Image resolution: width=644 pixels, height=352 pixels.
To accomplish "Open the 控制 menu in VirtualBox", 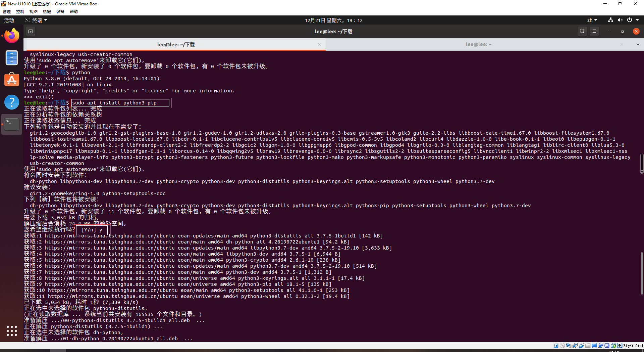I will click(20, 11).
